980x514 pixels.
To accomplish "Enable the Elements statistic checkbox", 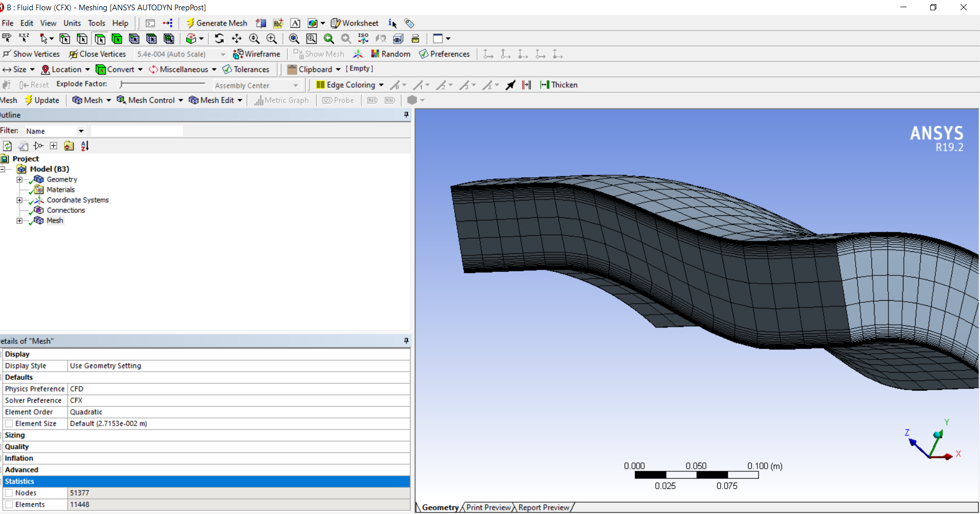I will [9, 505].
